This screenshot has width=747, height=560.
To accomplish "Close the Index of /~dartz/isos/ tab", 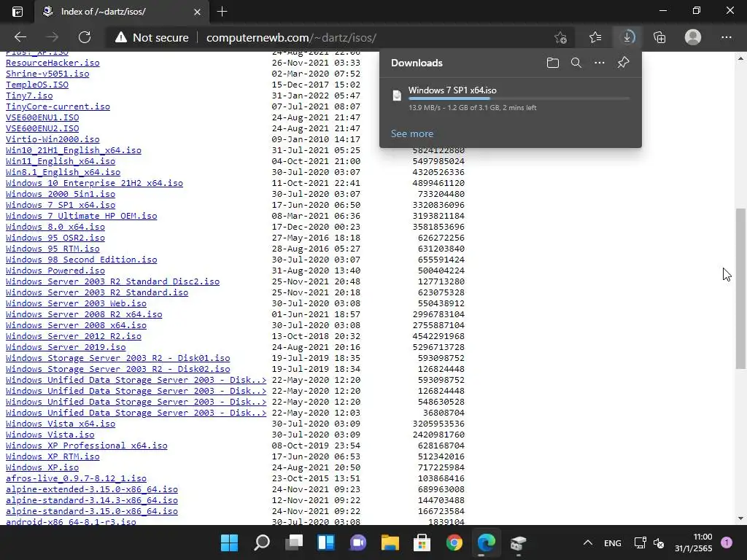I will pos(197,12).
